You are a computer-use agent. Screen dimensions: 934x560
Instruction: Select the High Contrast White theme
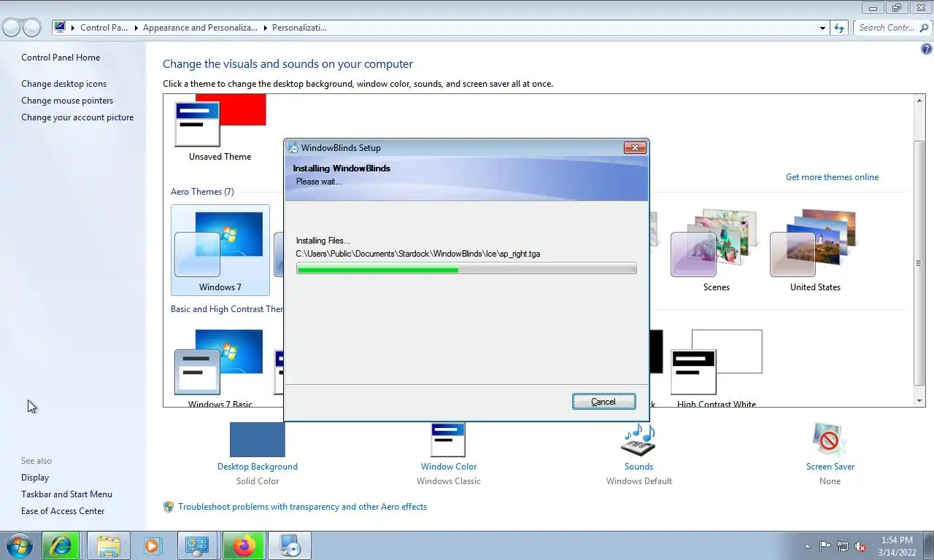pos(716,367)
